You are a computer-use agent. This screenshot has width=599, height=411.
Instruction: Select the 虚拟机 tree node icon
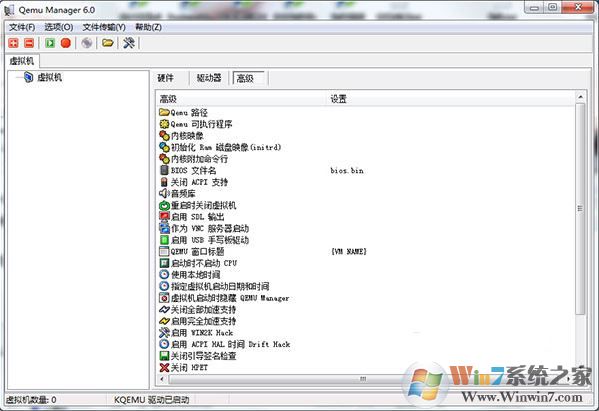click(x=29, y=77)
